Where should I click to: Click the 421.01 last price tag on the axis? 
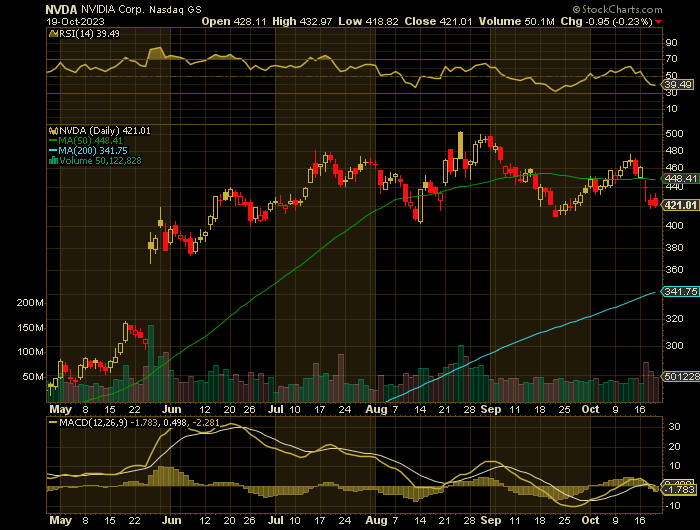[681, 205]
